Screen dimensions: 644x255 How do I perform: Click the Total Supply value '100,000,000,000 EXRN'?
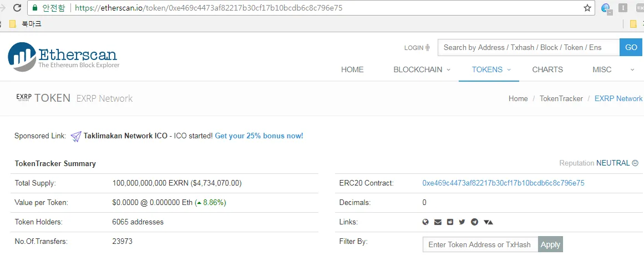pos(150,183)
